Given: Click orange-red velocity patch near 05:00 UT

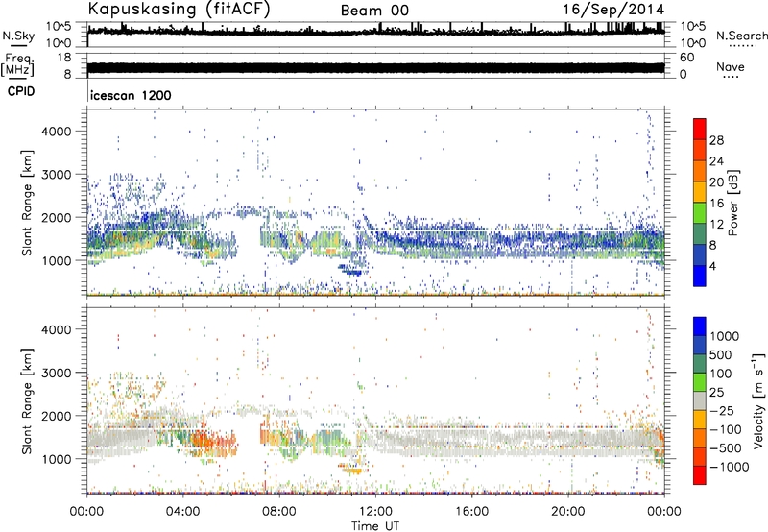Looking at the screenshot, I should pos(210,441).
